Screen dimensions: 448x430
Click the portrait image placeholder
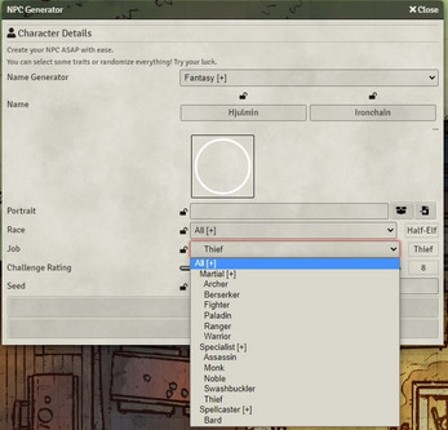tap(223, 166)
